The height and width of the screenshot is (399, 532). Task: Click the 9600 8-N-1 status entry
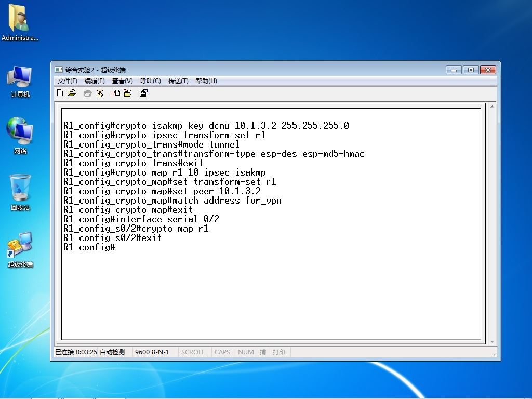152,352
